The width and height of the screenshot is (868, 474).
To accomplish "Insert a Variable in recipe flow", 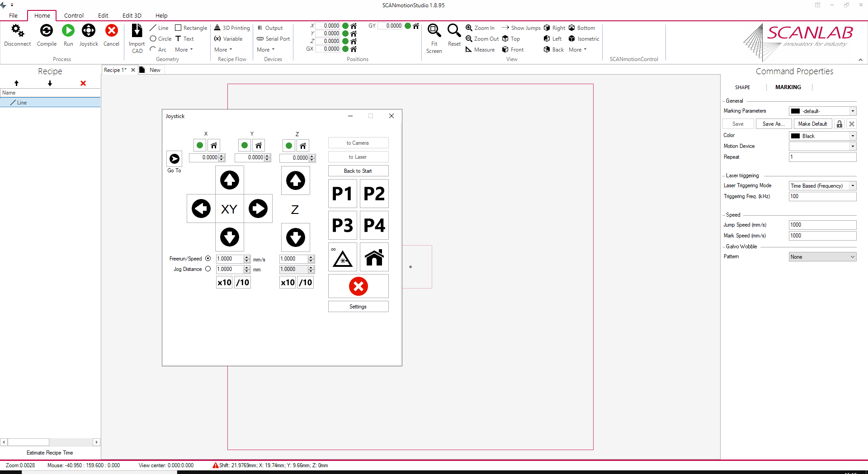I will coord(228,39).
